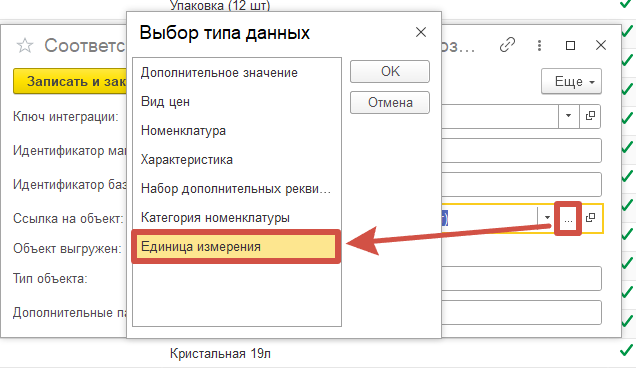Confirm data type with OK button

pos(390,71)
